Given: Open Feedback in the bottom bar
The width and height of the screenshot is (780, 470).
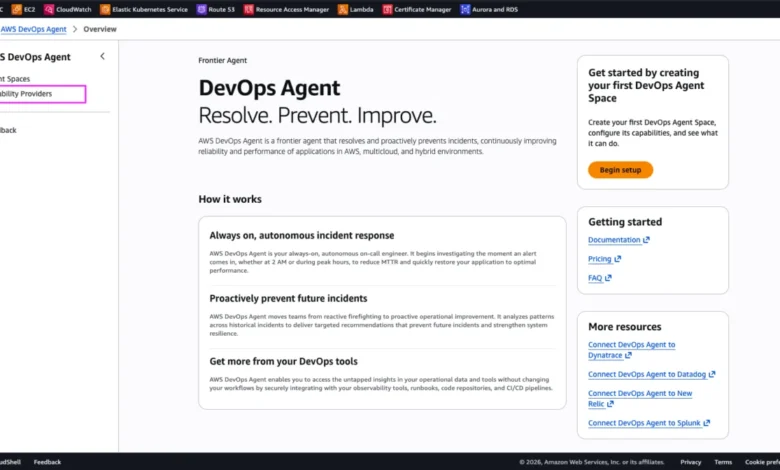Looking at the screenshot, I should click(x=47, y=462).
